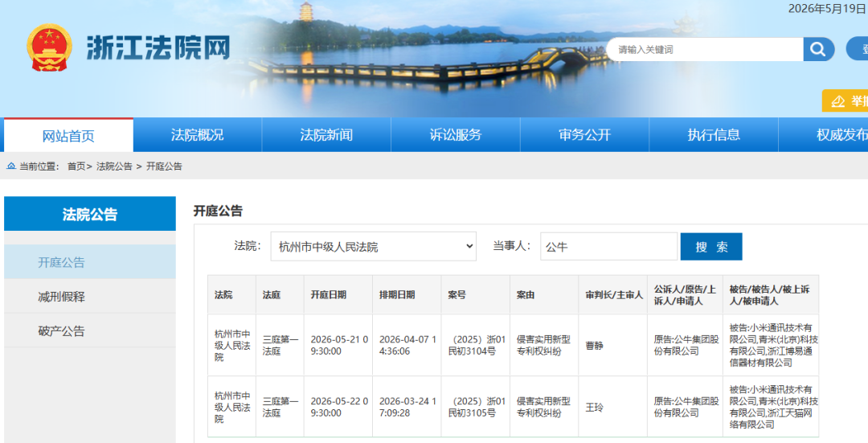
Task: Click the home icon beside 当前位置
Action: tap(11, 166)
